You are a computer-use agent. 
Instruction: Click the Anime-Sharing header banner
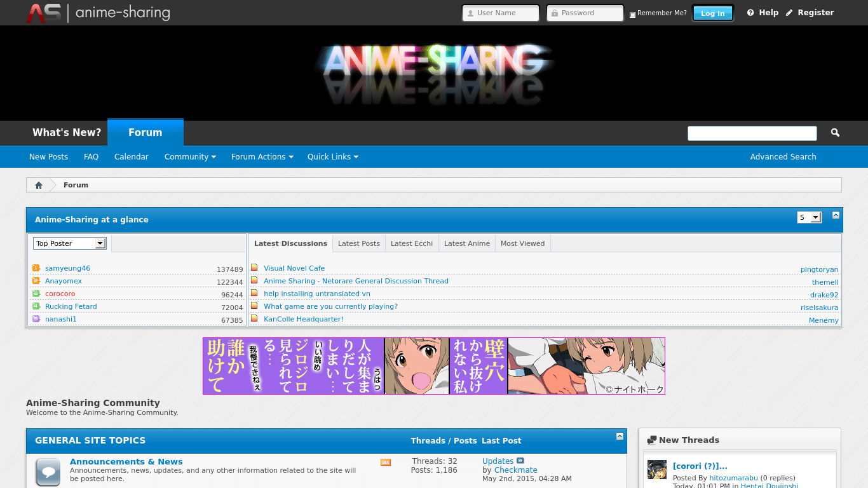(x=434, y=73)
